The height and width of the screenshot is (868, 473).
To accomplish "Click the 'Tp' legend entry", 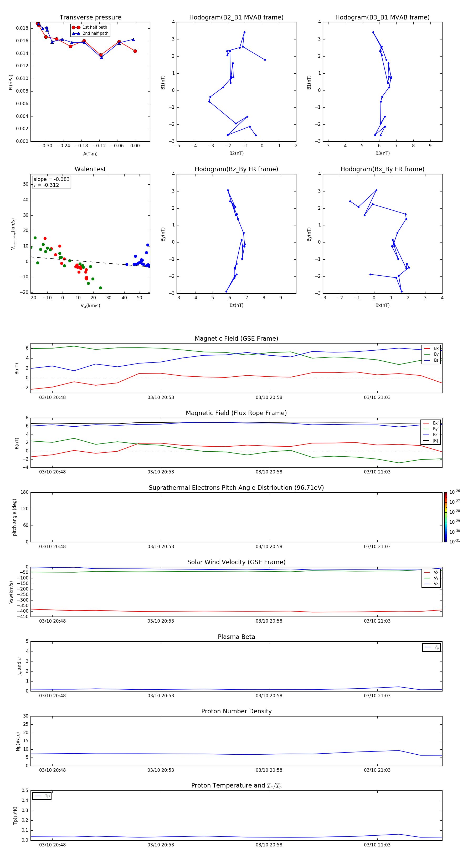I will pos(42,796).
